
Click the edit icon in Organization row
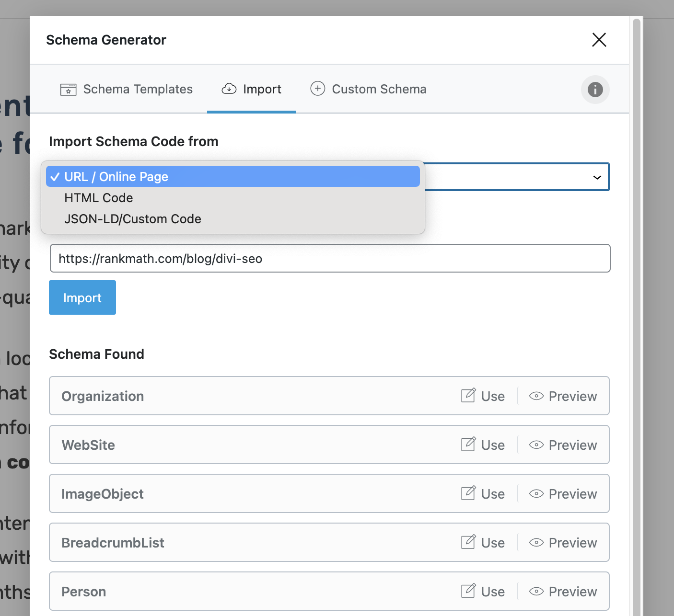pyautogui.click(x=468, y=395)
